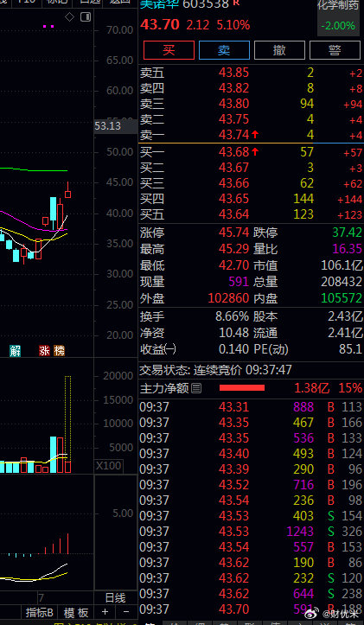This screenshot has height=625, width=364.
Task: Select sell-five price 43.85
Action: [233, 73]
